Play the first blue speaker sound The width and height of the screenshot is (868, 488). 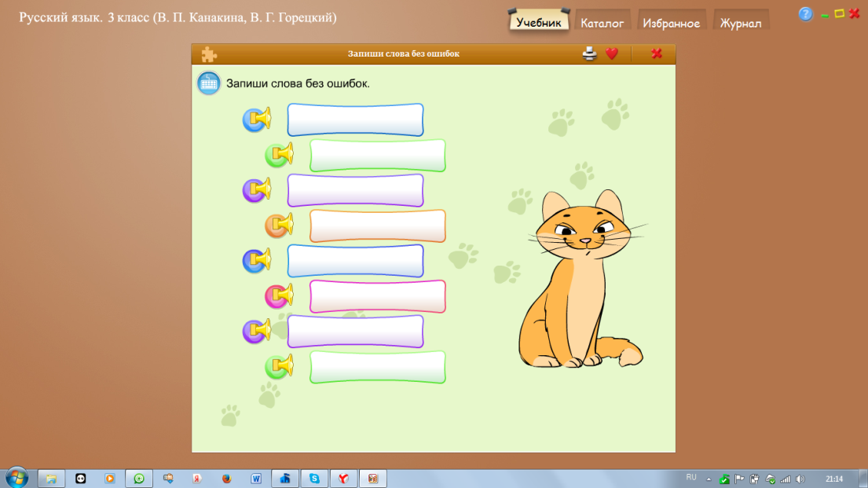click(256, 119)
